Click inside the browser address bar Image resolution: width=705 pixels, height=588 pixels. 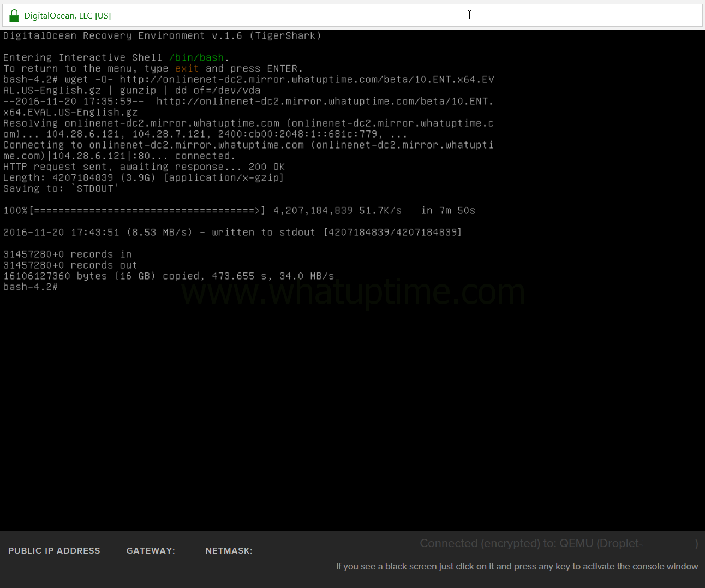[382, 15]
